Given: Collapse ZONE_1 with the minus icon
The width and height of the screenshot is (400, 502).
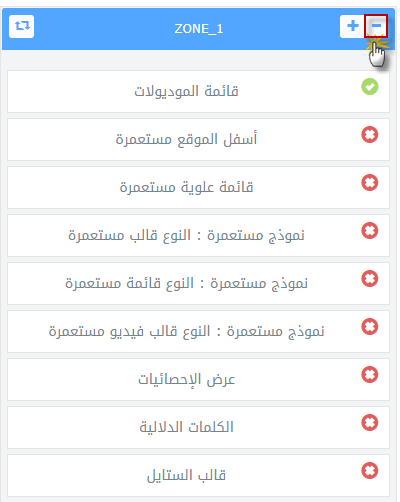Looking at the screenshot, I should (x=376, y=26).
